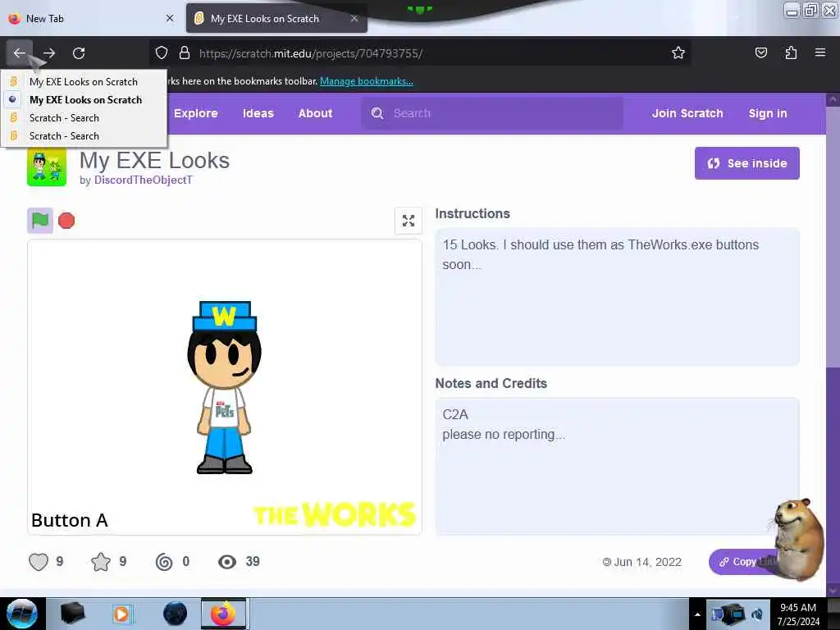Image resolution: width=840 pixels, height=630 pixels.
Task: Close the My EXE Looks on Scratch tab
Action: pyautogui.click(x=354, y=18)
